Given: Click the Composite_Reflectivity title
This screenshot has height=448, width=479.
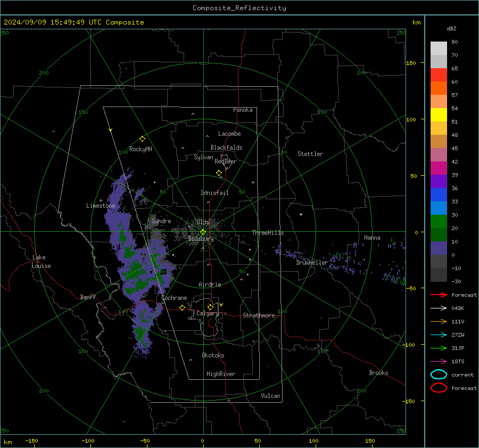Looking at the screenshot, I should pyautogui.click(x=240, y=8).
